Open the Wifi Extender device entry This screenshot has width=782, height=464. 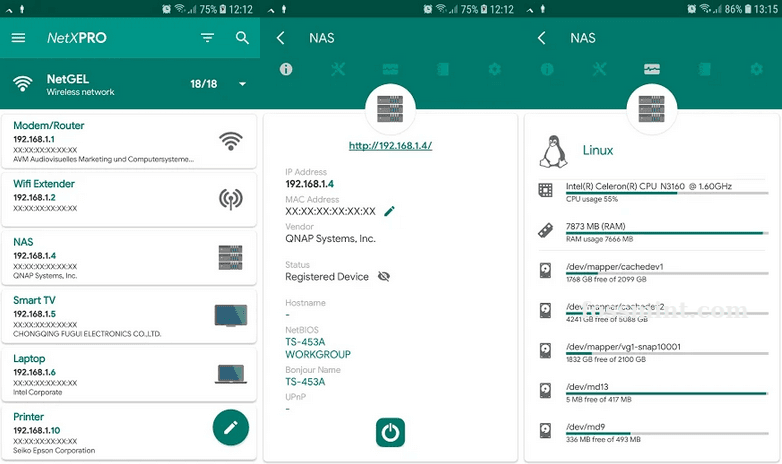(129, 199)
